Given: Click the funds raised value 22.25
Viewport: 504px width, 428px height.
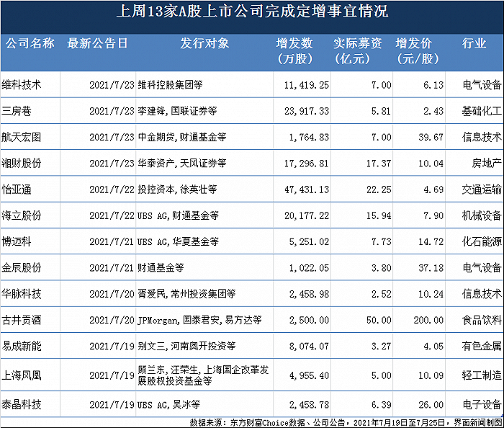Looking at the screenshot, I should (x=379, y=190).
